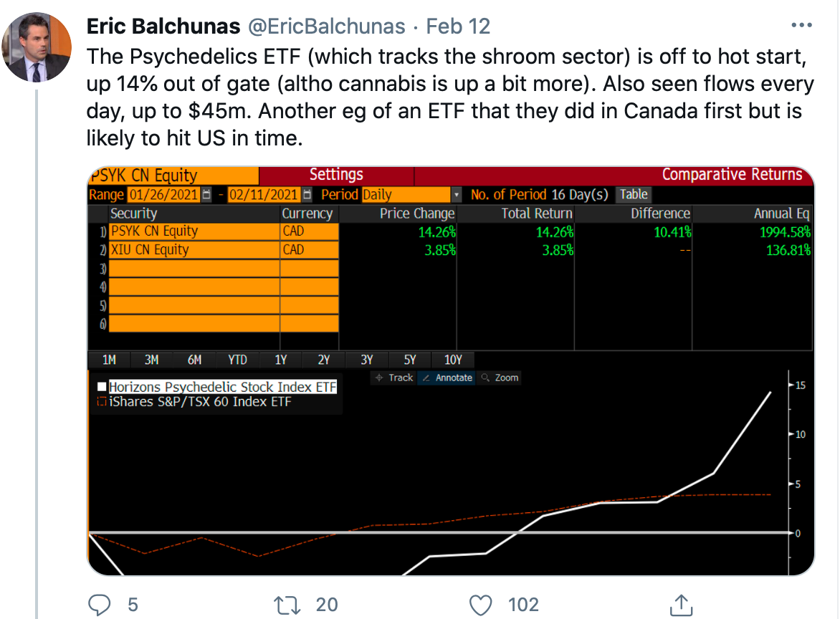840x619 pixels.
Task: Open the CAD currency field for PSYK
Action: pyautogui.click(x=309, y=231)
